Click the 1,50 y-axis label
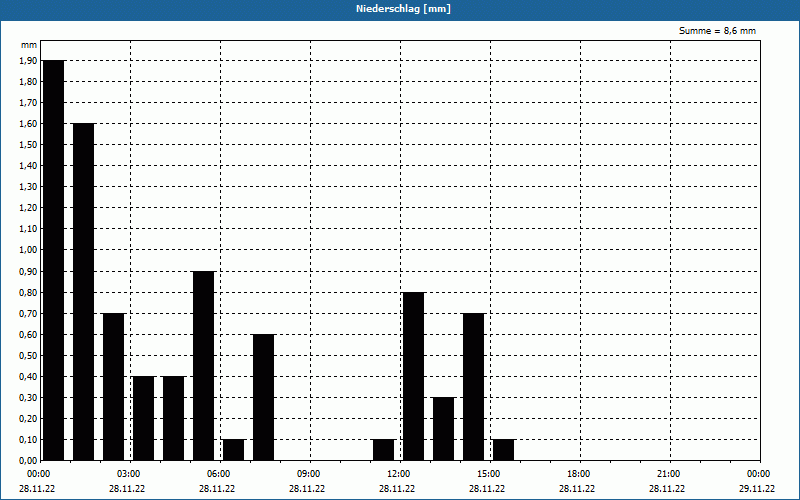This screenshot has height=500, width=800. click(28, 144)
